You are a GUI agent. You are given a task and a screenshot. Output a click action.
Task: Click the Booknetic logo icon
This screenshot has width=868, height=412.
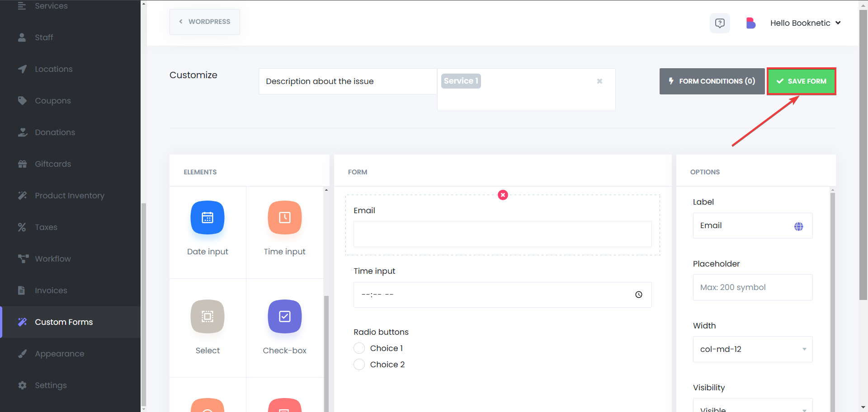[x=751, y=23]
